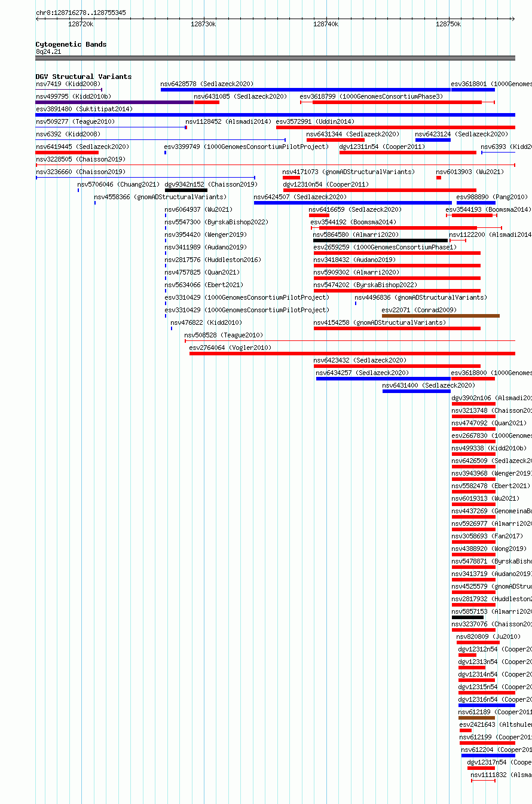The height and width of the screenshot is (804, 532).
Task: Click the nsv3411989 (Audano2019) label
Action: [x=206, y=247]
